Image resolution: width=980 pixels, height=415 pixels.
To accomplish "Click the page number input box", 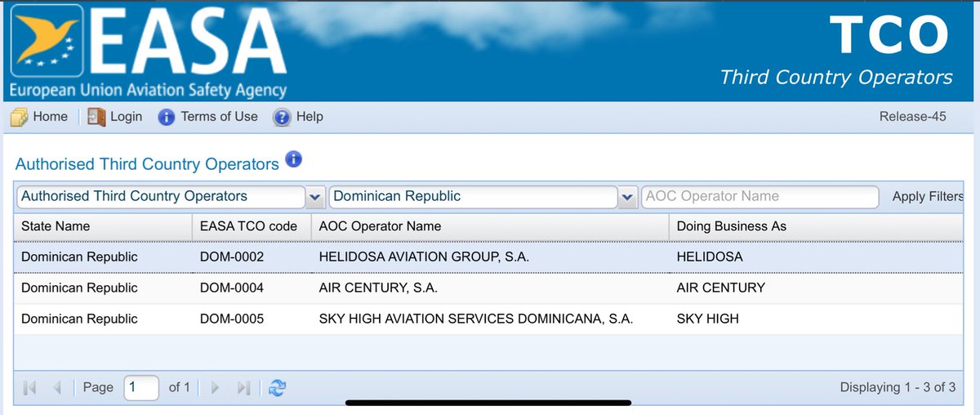I will [141, 387].
